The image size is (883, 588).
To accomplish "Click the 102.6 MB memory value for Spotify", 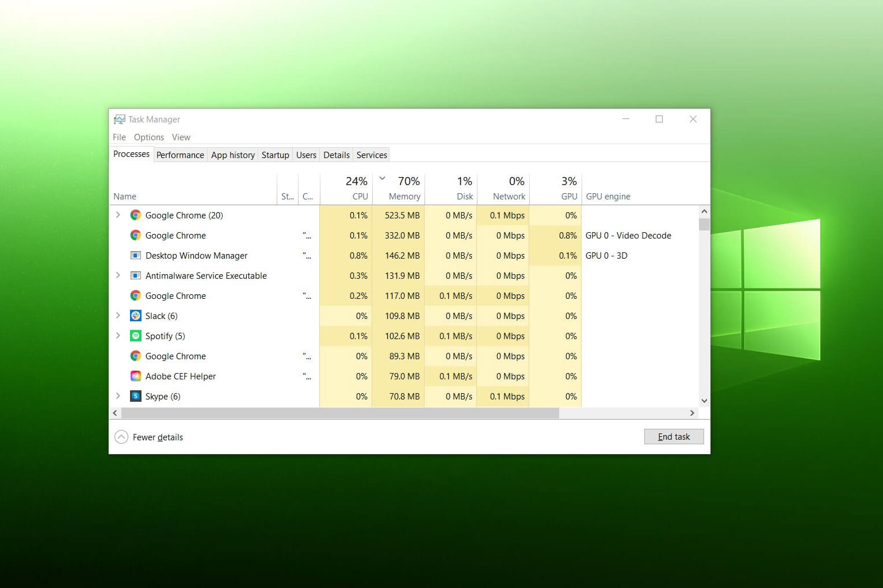I will tap(402, 336).
